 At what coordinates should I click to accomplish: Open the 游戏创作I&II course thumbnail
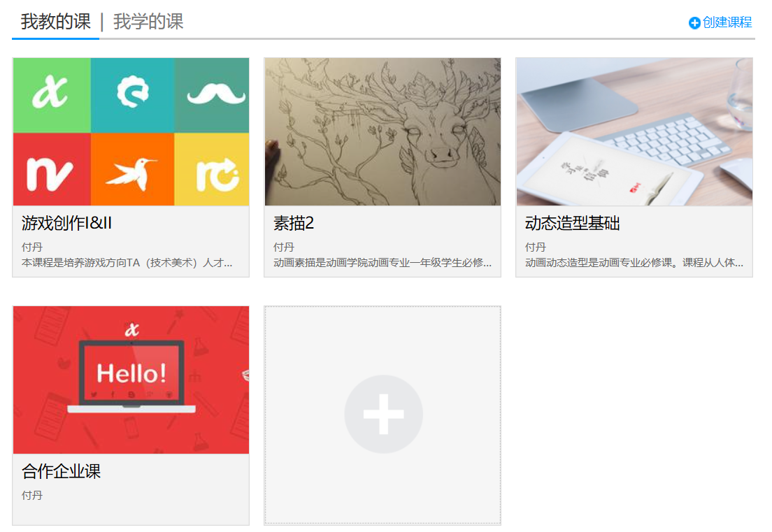coord(131,131)
